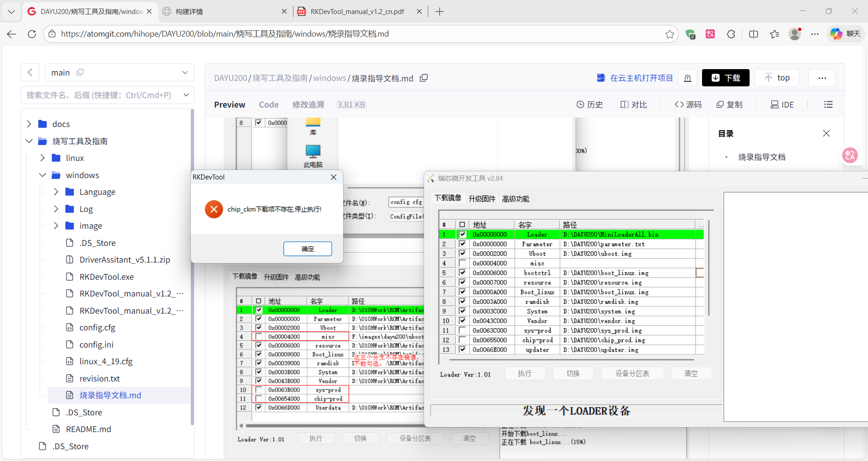Open the more options ellipsis button

pos(822,78)
